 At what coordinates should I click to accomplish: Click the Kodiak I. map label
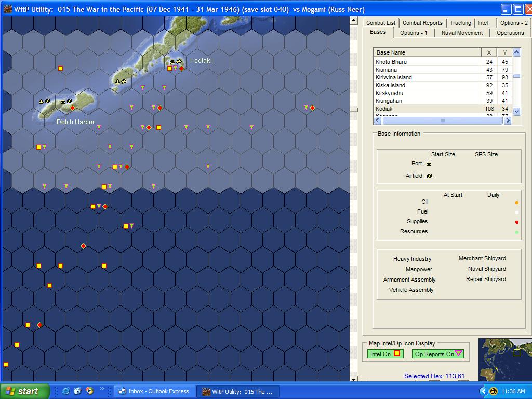[x=202, y=61]
